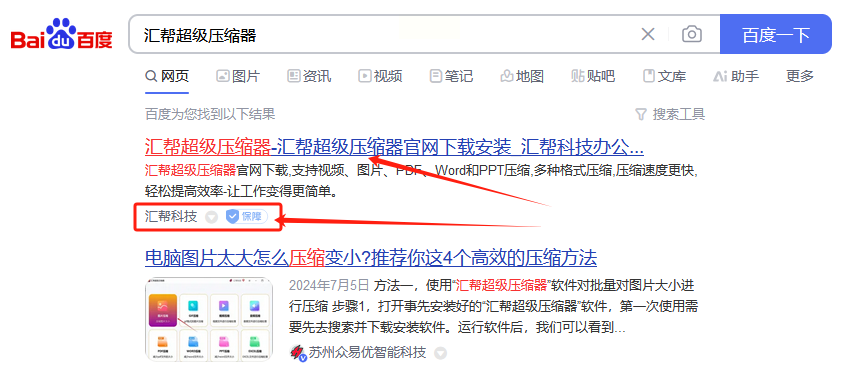Click the 百度为您找到以下结果 text
This screenshot has width=858, height=381.
tap(210, 114)
